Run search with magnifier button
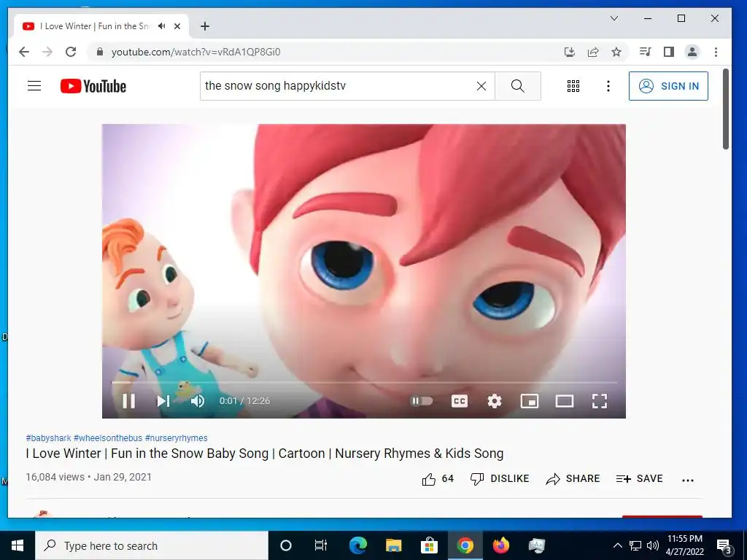The image size is (747, 560). (518, 86)
